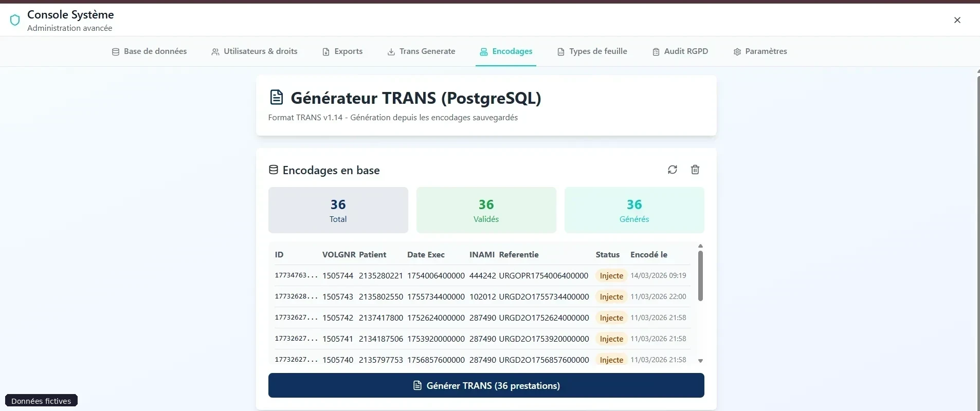Select the Encodages tab
Viewport: 980px width, 411px height.
click(x=506, y=51)
